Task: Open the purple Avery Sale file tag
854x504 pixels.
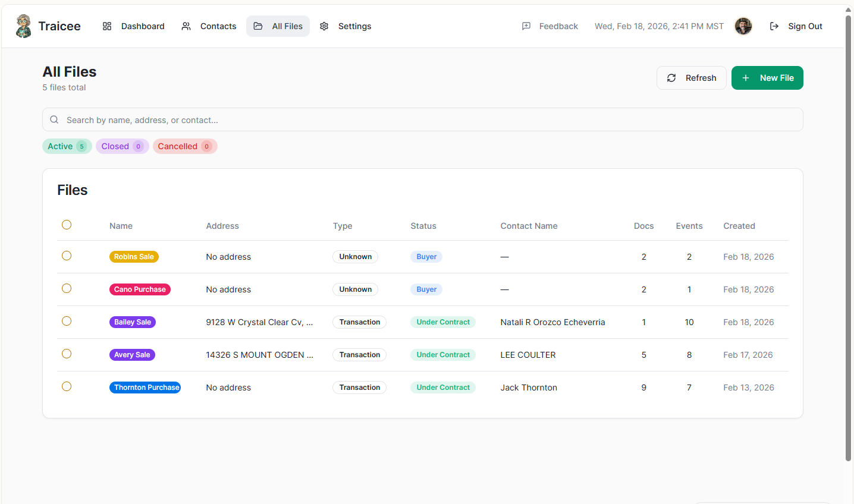Action: tap(132, 355)
